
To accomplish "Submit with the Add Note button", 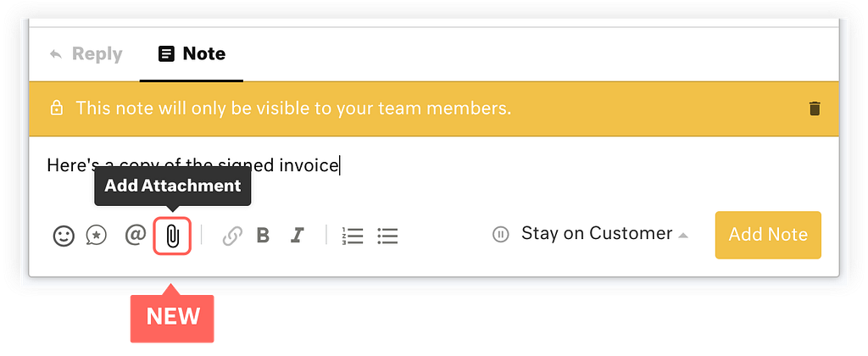I will pyautogui.click(x=768, y=235).
